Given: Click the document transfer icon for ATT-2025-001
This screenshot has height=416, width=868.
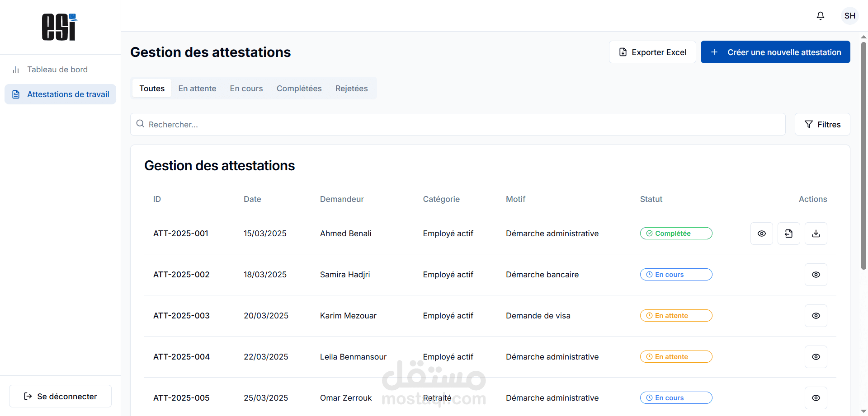Looking at the screenshot, I should [x=789, y=234].
